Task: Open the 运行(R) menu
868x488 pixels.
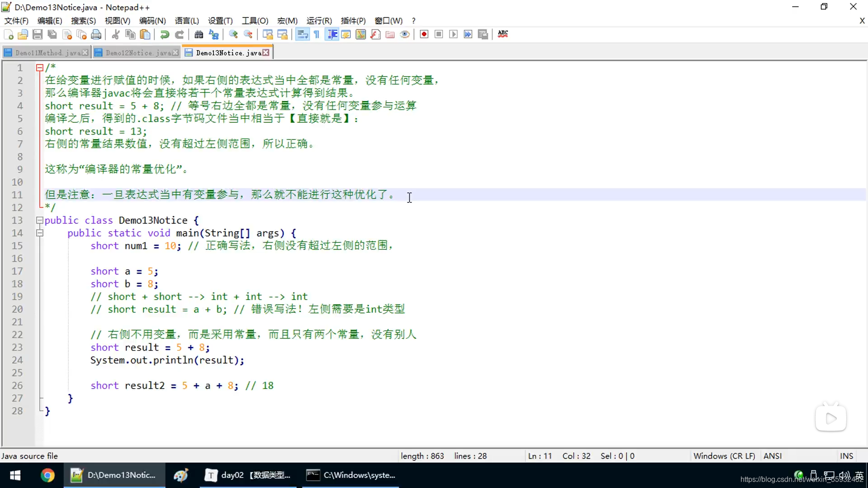Action: [319, 21]
